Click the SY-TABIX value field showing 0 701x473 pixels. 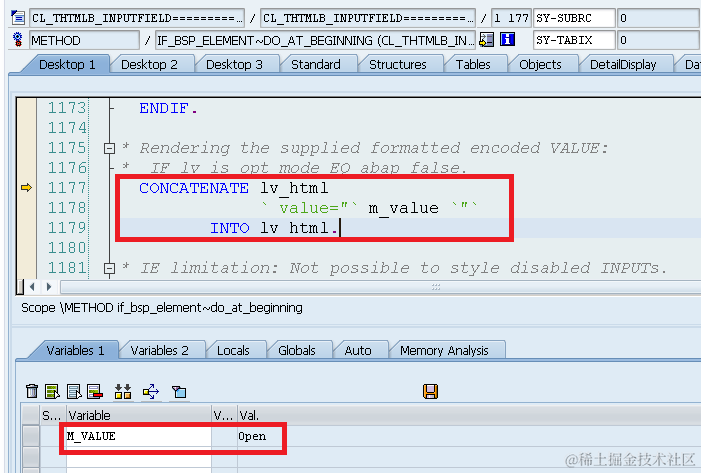coord(659,40)
